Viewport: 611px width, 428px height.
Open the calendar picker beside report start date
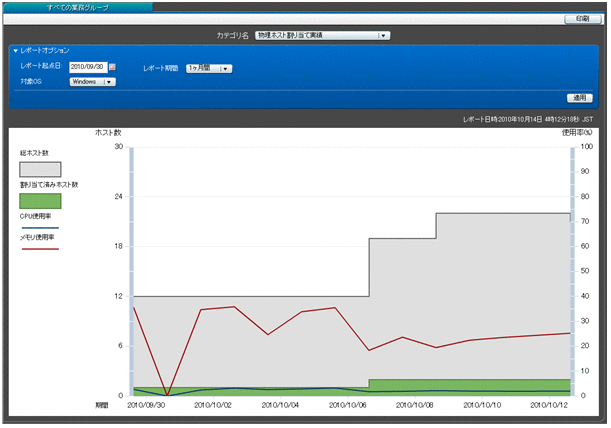point(113,67)
